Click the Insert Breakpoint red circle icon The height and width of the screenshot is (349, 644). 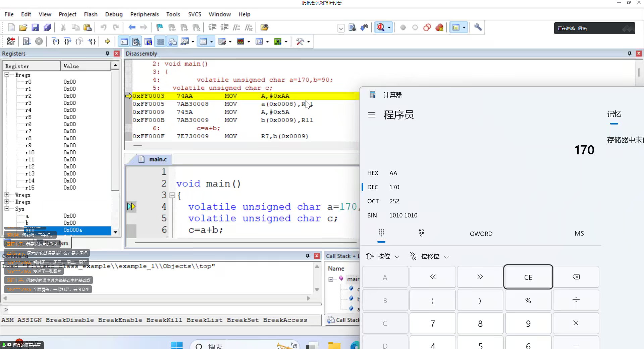pos(403,28)
